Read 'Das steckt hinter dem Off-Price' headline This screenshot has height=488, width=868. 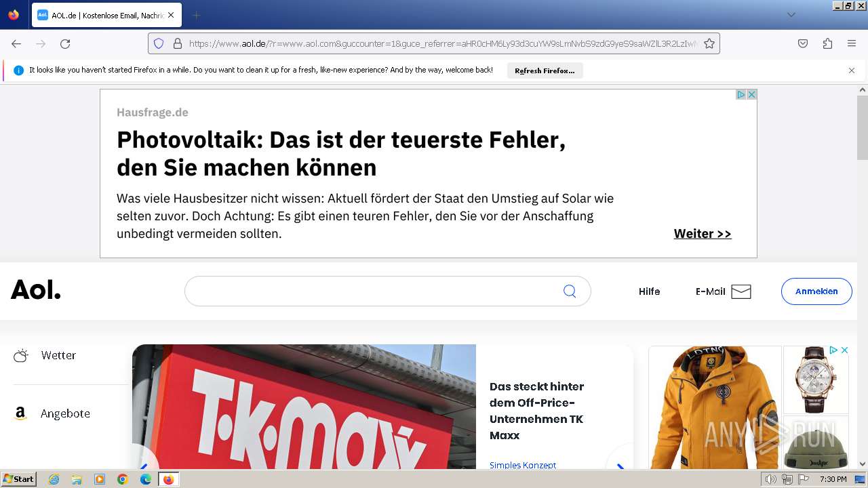coord(537,411)
